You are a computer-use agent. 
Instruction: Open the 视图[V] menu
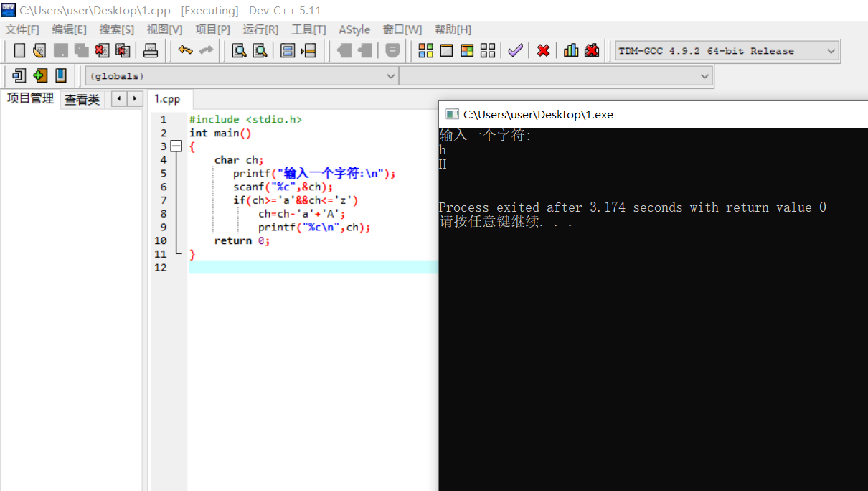click(x=164, y=29)
